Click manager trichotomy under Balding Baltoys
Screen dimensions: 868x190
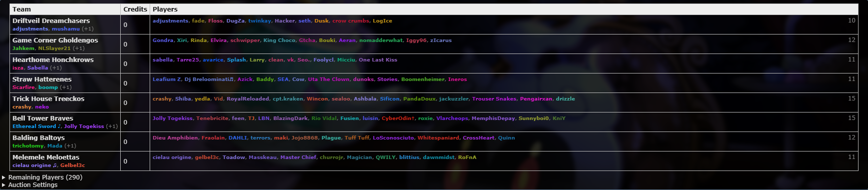pyautogui.click(x=28, y=146)
